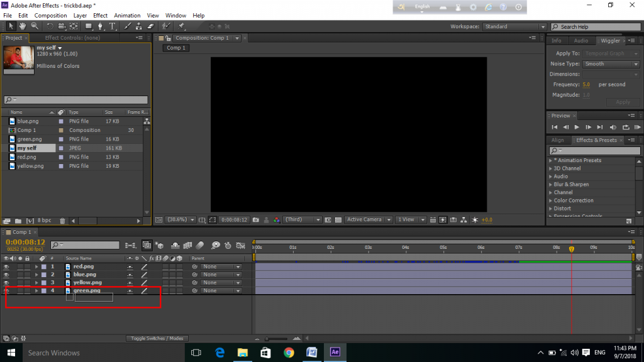This screenshot has height=362, width=644.
Task: Click the first frame playback button
Action: (x=555, y=127)
